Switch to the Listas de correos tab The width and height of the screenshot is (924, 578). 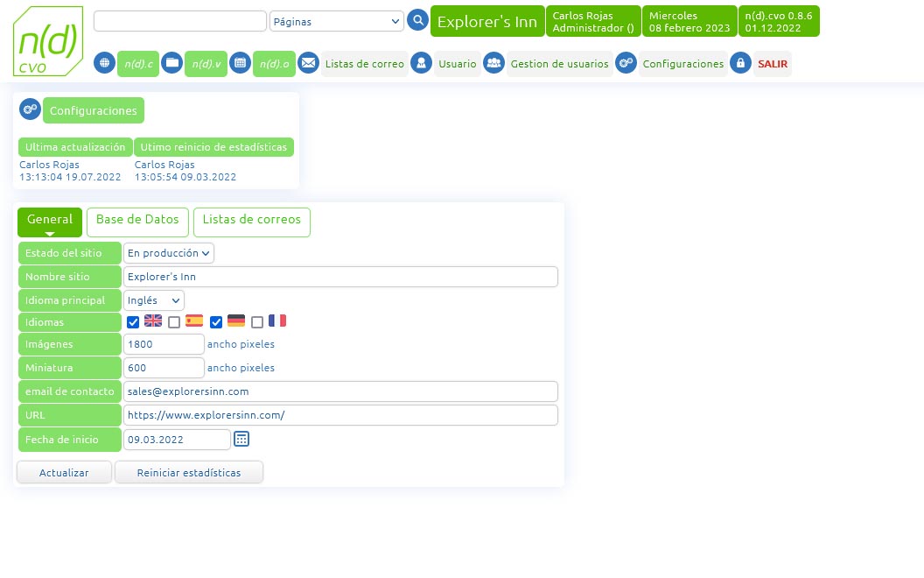tap(252, 222)
